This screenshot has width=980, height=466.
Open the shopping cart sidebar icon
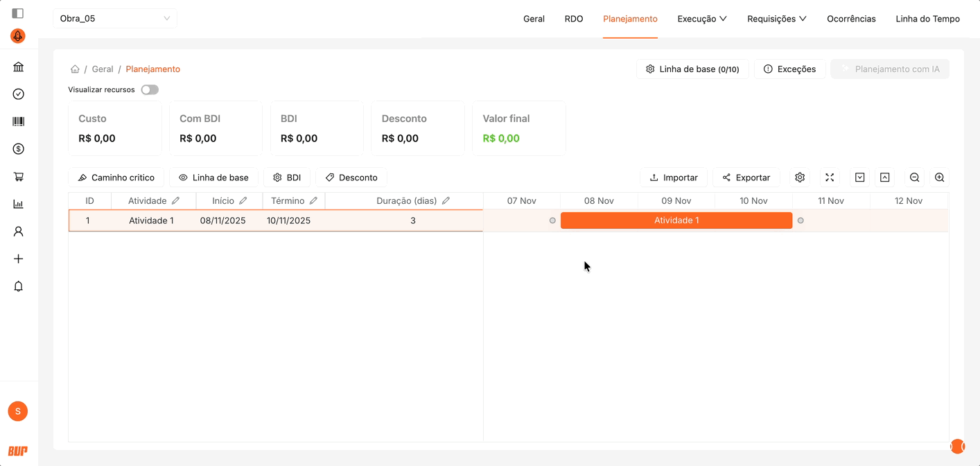point(19,177)
